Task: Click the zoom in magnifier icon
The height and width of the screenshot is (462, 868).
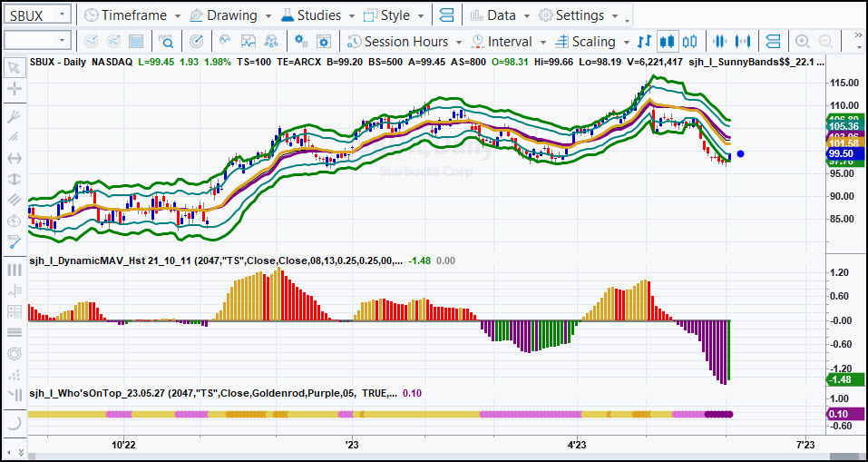Action: (802, 42)
